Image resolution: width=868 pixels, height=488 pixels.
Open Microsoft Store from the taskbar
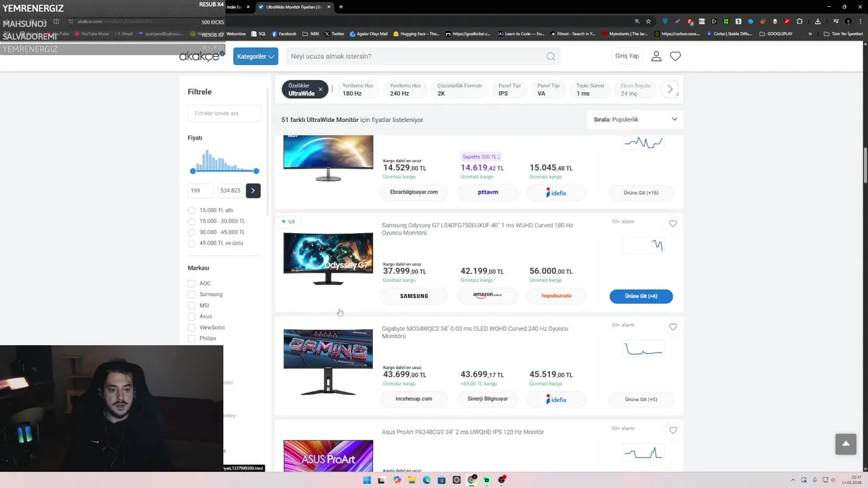441,480
